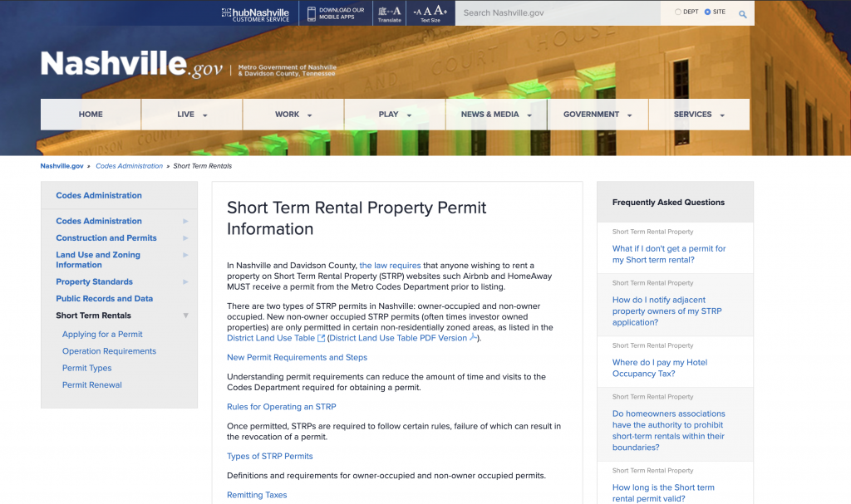Click the magnifying glass search icon
Screen dimensions: 851x504
(x=742, y=13)
